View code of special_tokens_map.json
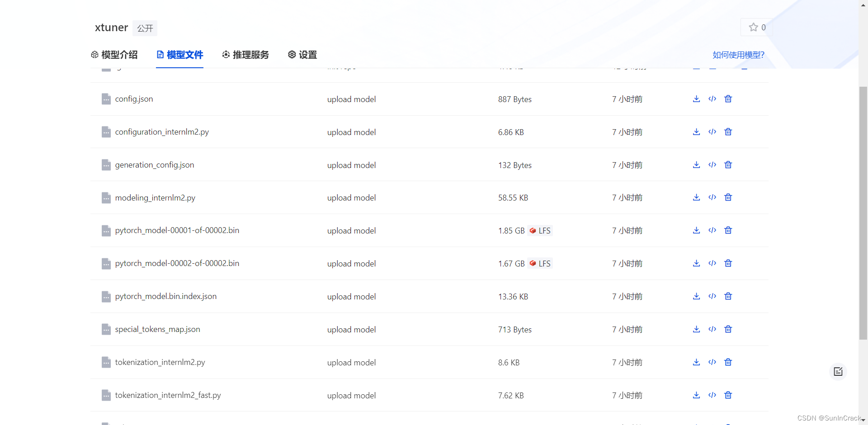 (712, 329)
